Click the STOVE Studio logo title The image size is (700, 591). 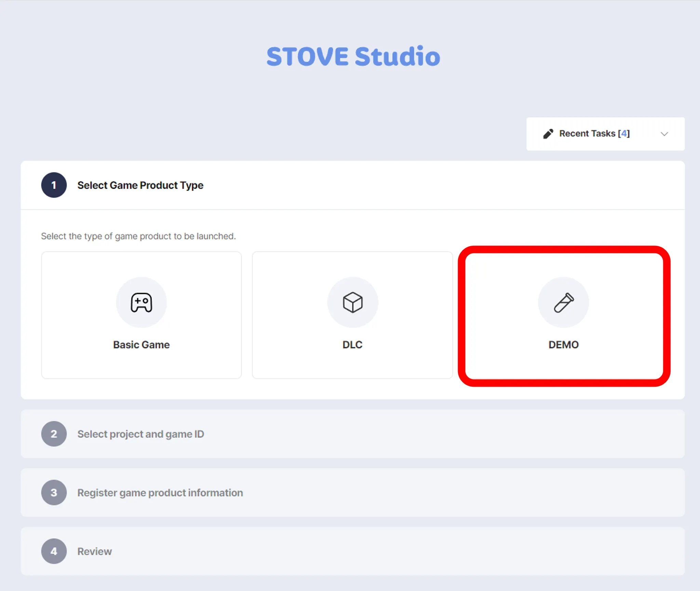353,56
